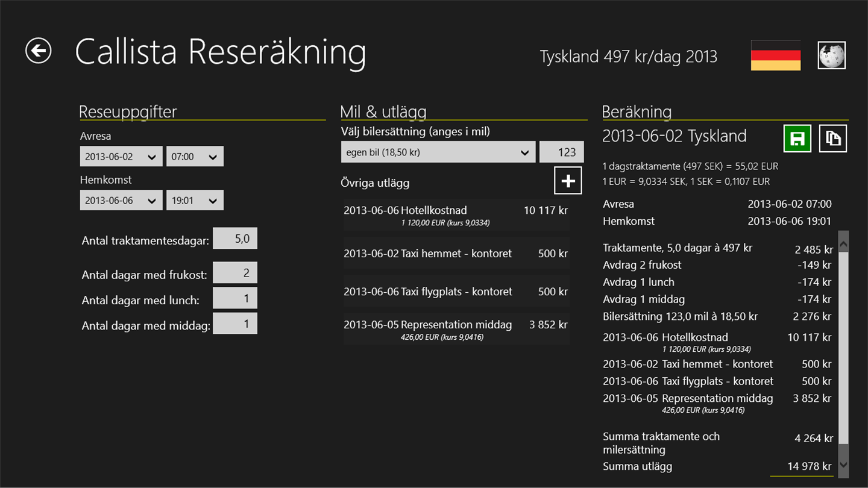Viewport: 868px width, 488px height.
Task: Click the Antal dagar med middag field
Action: (235, 324)
